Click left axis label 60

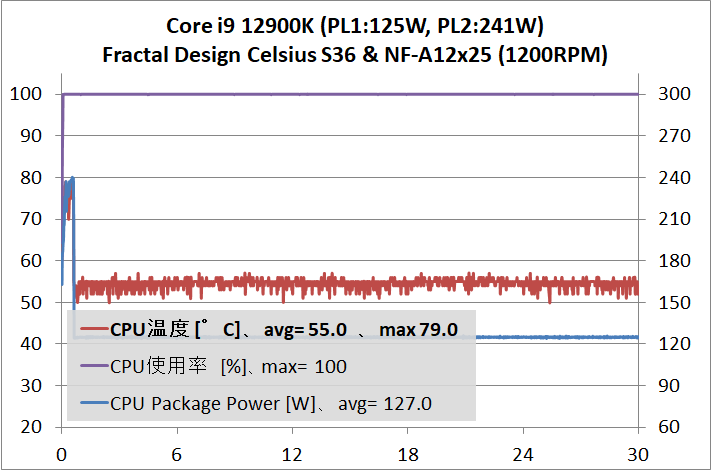click(31, 261)
